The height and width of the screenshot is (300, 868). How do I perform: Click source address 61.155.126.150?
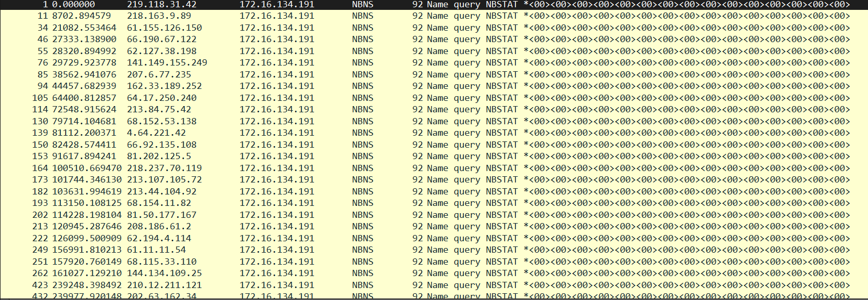coord(165,28)
